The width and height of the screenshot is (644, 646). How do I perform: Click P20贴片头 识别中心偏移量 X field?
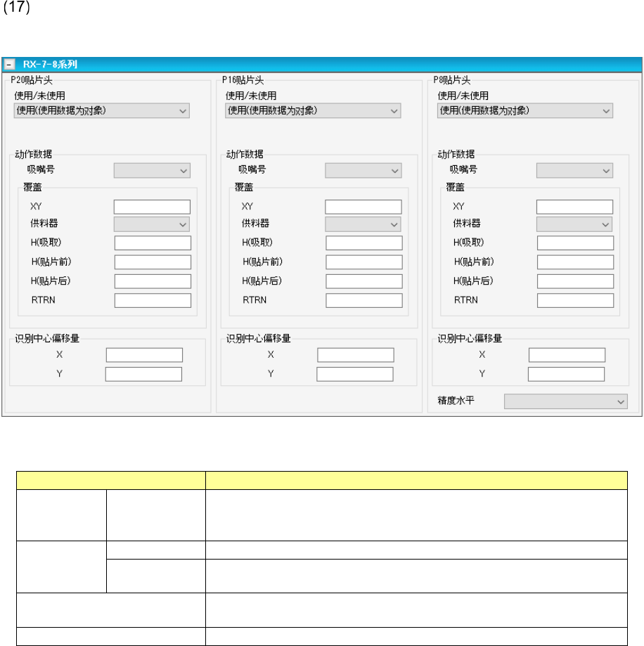point(144,355)
